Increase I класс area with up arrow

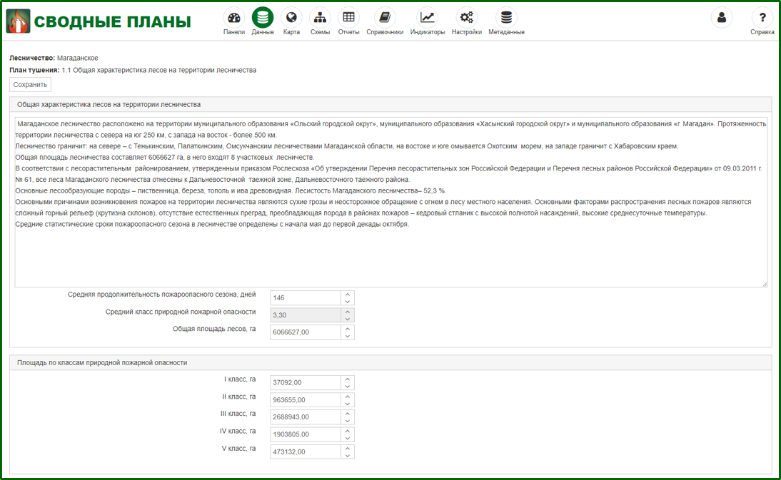click(348, 379)
